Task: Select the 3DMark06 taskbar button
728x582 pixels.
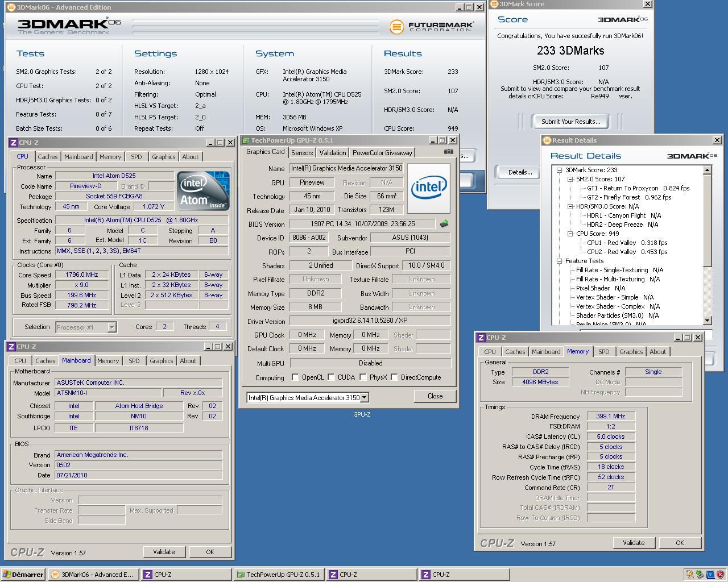Action: point(93,575)
